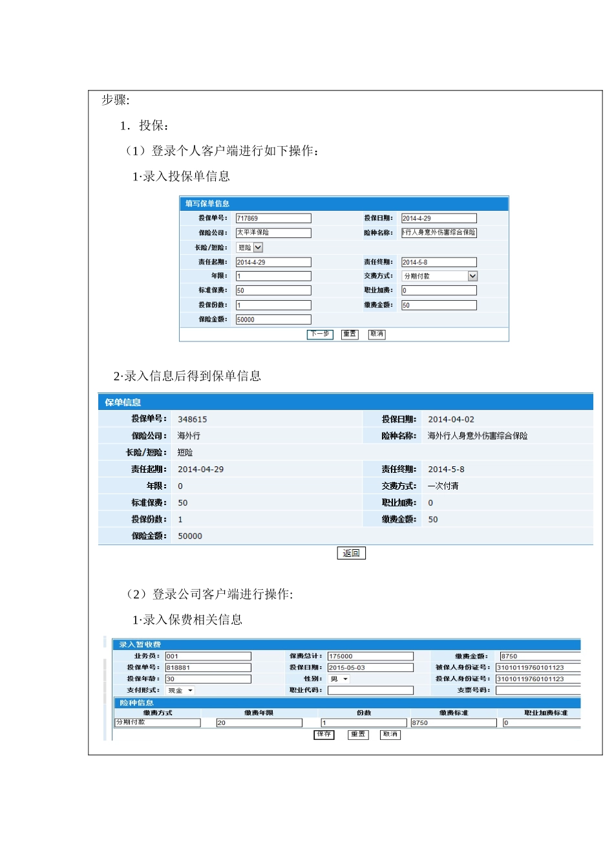
Task: Click the 保存 button in 录入暂收费
Action: click(324, 734)
